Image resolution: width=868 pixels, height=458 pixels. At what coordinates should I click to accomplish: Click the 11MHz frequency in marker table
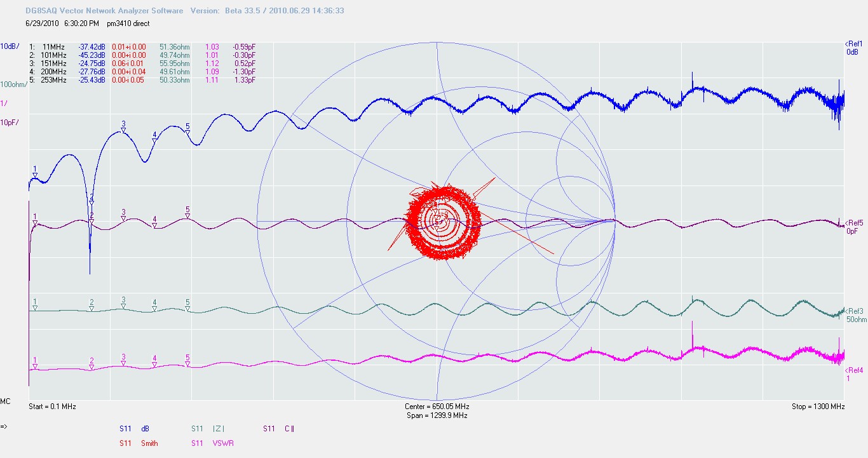pyautogui.click(x=54, y=47)
